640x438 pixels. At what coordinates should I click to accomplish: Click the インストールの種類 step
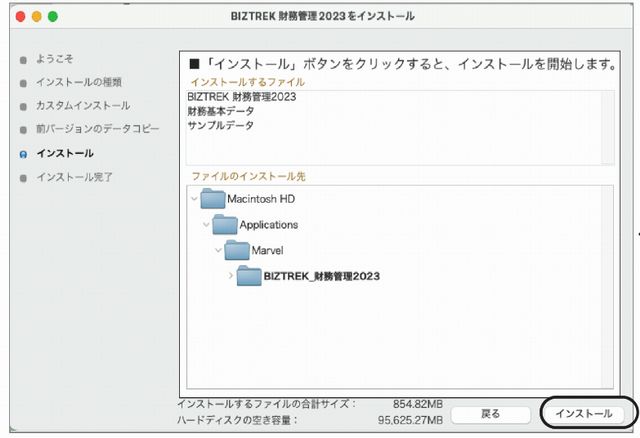point(79,82)
